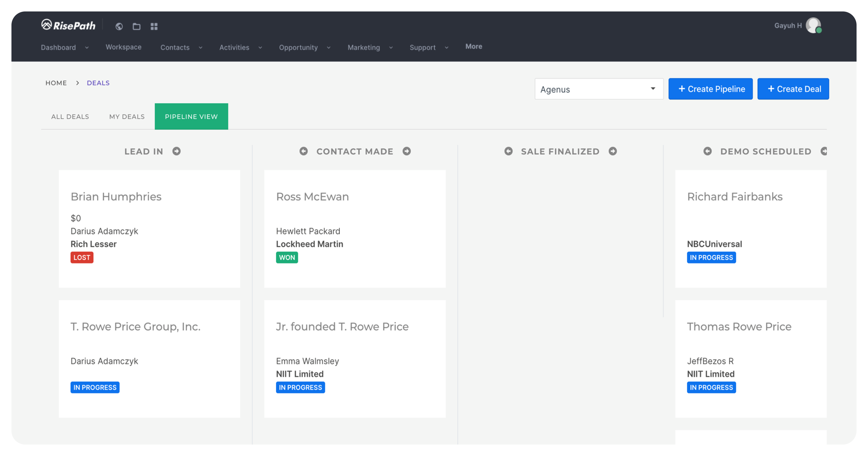Click the Create Deal button
Viewport: 868px width, 456px height.
point(793,89)
